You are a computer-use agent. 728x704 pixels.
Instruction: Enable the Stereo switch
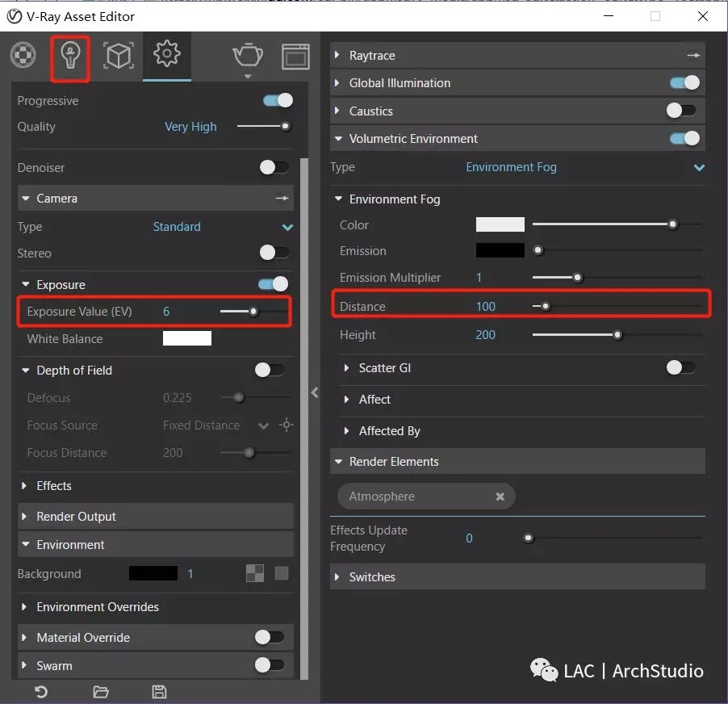pos(274,253)
